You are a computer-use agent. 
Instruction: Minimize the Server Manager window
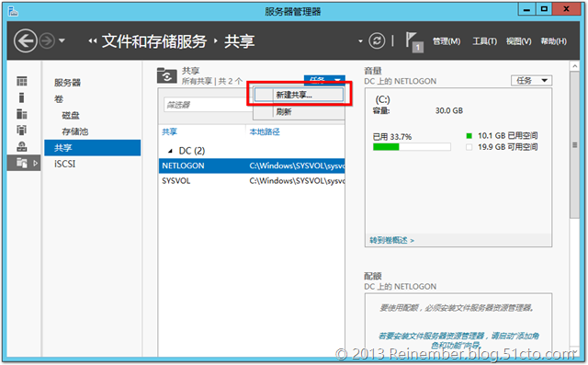point(526,9)
